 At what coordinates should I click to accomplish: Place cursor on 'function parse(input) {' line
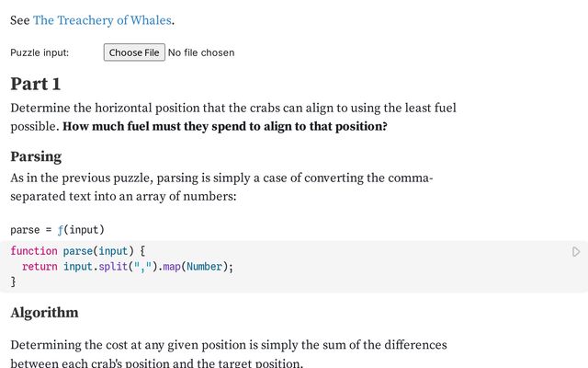click(x=78, y=250)
